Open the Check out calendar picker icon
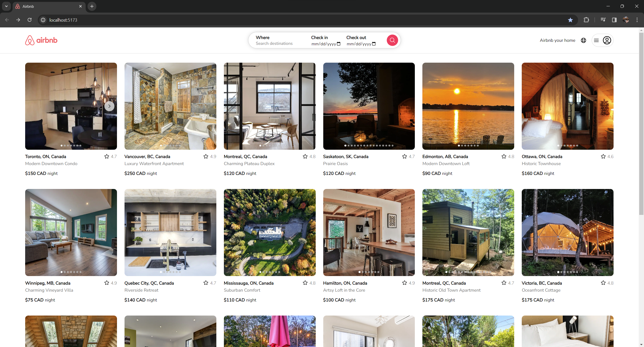The image size is (644, 347). coord(374,44)
